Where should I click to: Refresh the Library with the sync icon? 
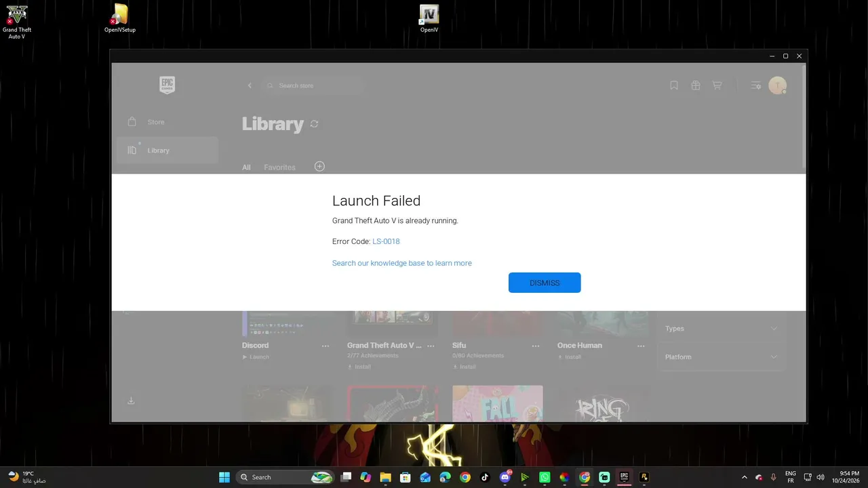pyautogui.click(x=314, y=124)
